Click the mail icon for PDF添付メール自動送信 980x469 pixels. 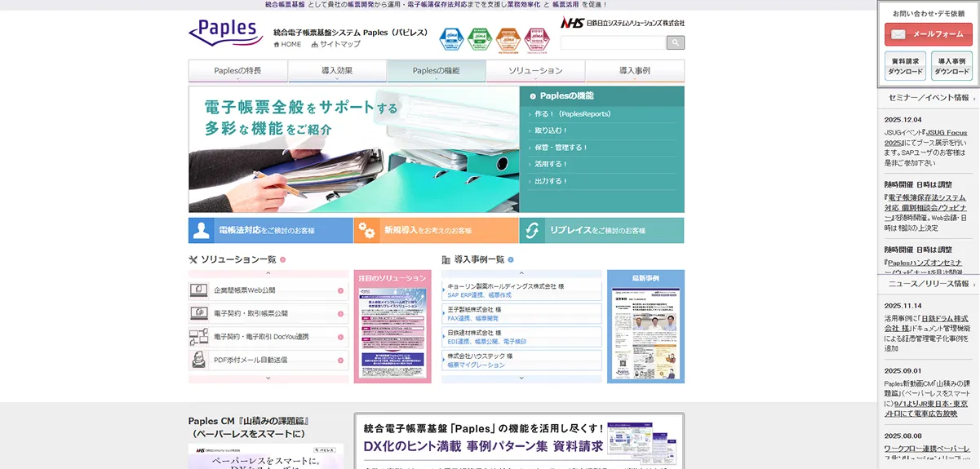tap(198, 360)
